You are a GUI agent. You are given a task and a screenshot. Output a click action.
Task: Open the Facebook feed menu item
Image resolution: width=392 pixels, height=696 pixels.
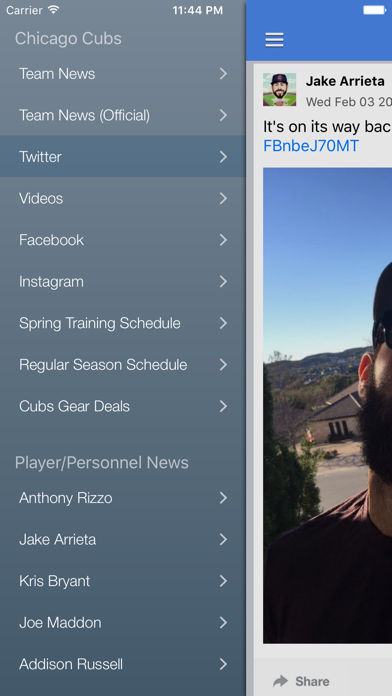click(123, 240)
